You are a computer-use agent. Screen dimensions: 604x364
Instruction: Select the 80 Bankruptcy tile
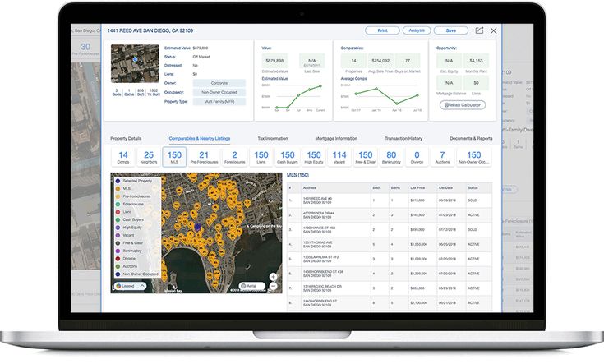pyautogui.click(x=391, y=157)
